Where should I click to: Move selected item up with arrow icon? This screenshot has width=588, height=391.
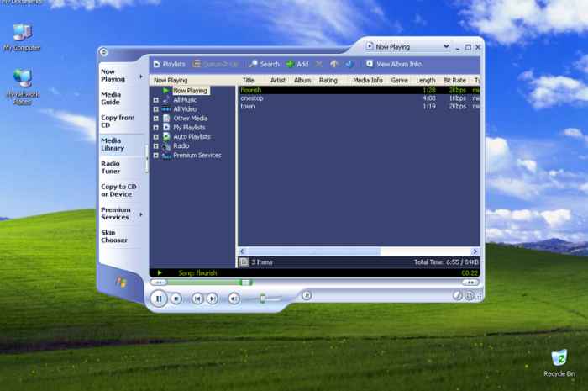coord(334,64)
